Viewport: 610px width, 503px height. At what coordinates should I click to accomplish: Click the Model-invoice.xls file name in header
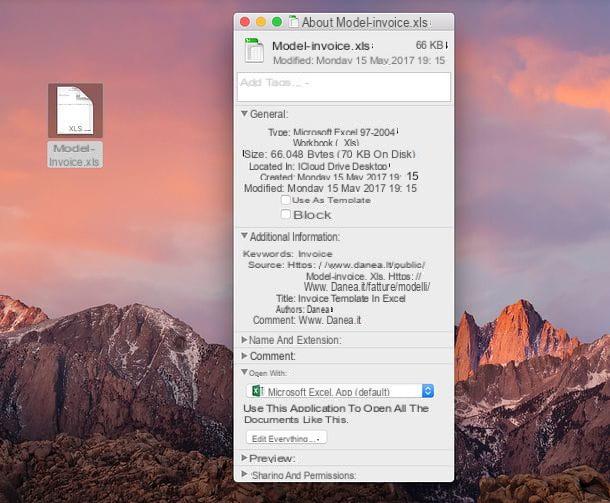(321, 46)
